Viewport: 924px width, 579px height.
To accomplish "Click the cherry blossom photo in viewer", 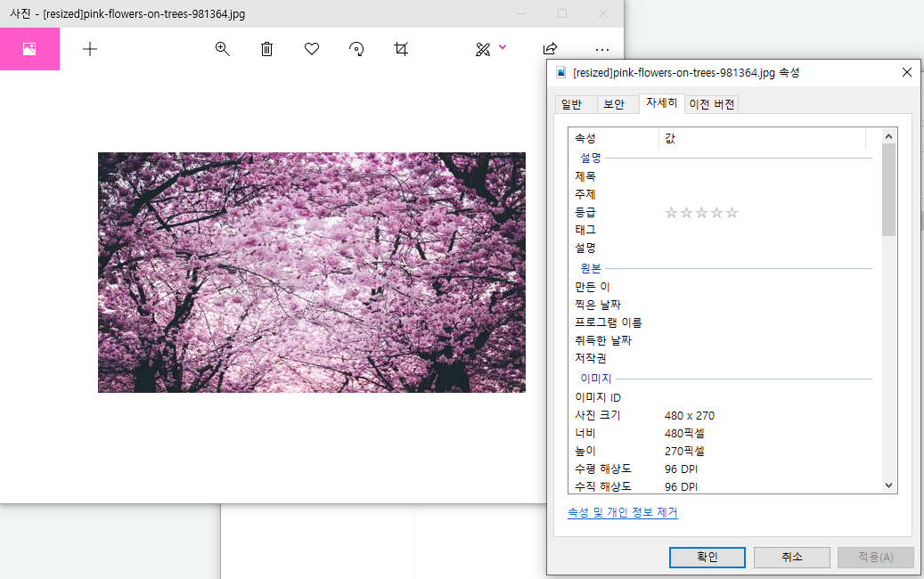I will point(312,272).
